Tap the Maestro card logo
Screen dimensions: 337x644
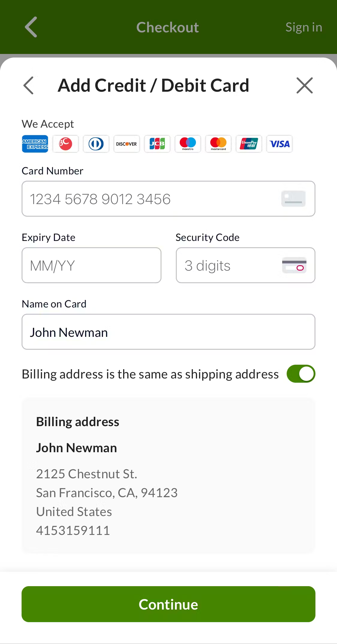pyautogui.click(x=188, y=144)
